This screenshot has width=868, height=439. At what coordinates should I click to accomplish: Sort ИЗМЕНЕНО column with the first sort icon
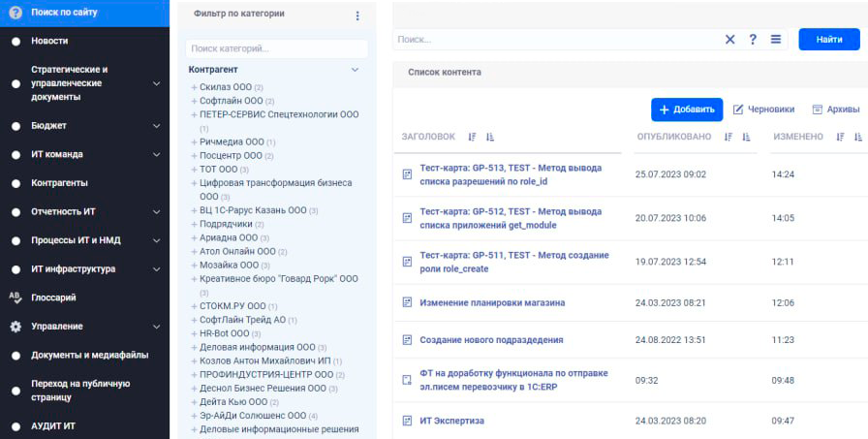[840, 137]
